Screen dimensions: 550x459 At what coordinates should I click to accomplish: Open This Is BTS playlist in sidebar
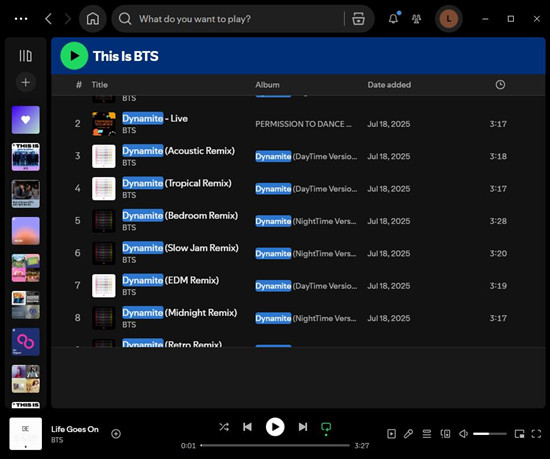point(26,157)
